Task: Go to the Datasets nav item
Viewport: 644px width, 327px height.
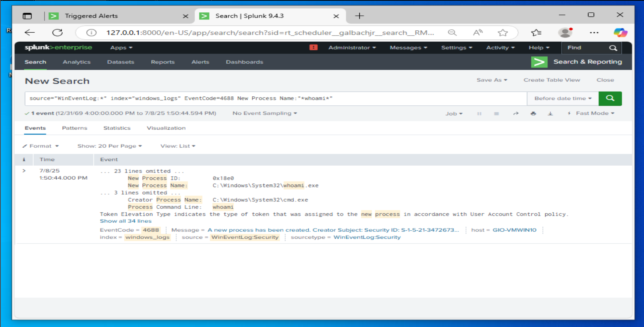Action: pos(121,62)
